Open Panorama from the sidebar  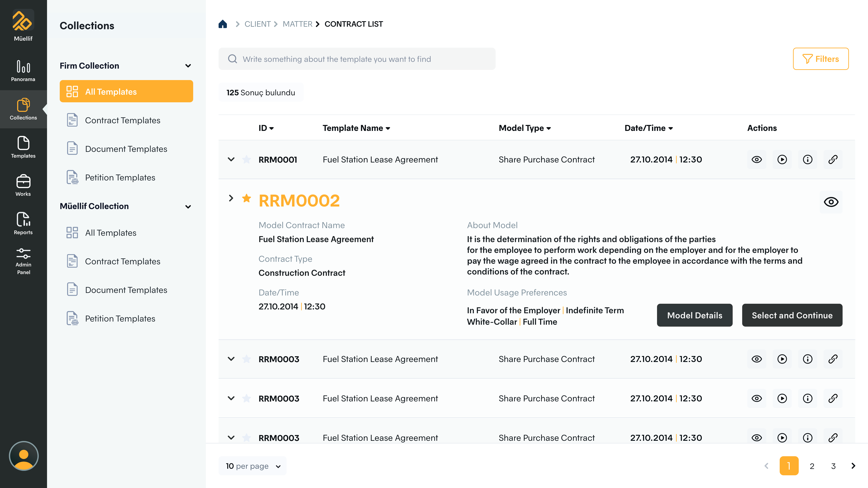click(x=23, y=71)
